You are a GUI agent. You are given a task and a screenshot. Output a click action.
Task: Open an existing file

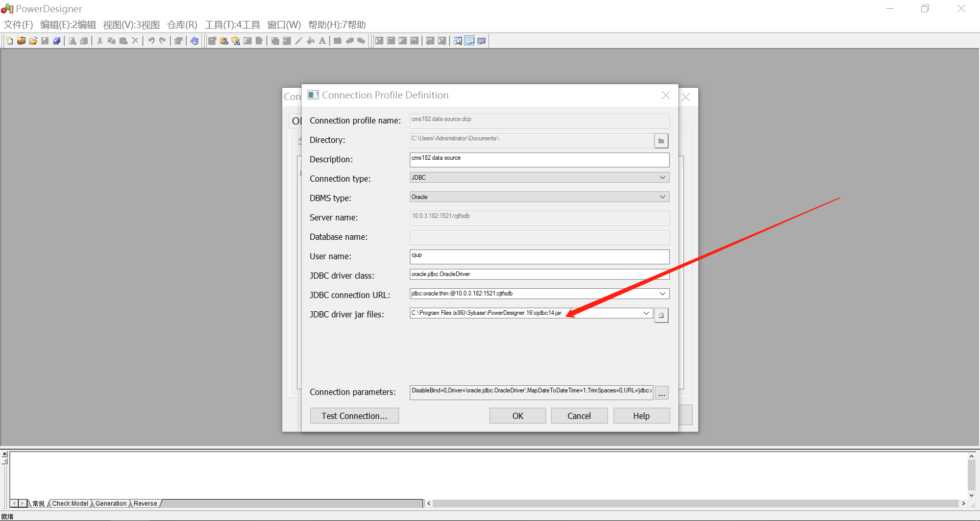click(33, 41)
